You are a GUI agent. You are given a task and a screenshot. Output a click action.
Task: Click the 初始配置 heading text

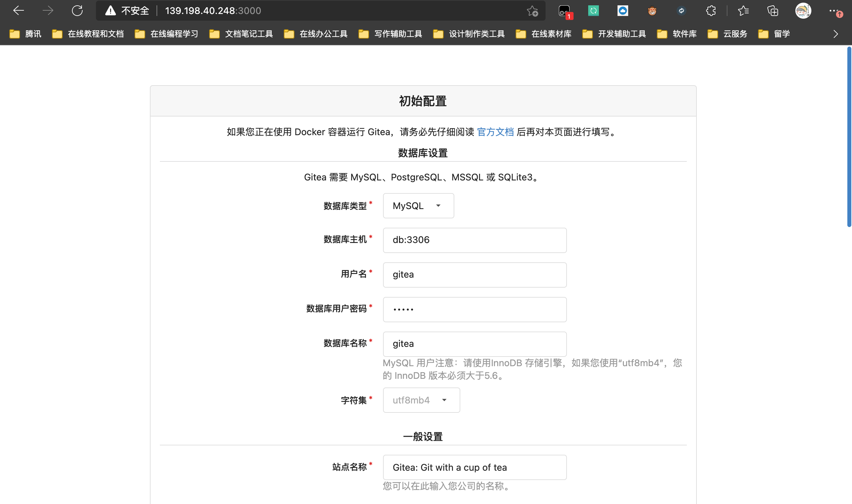(423, 101)
